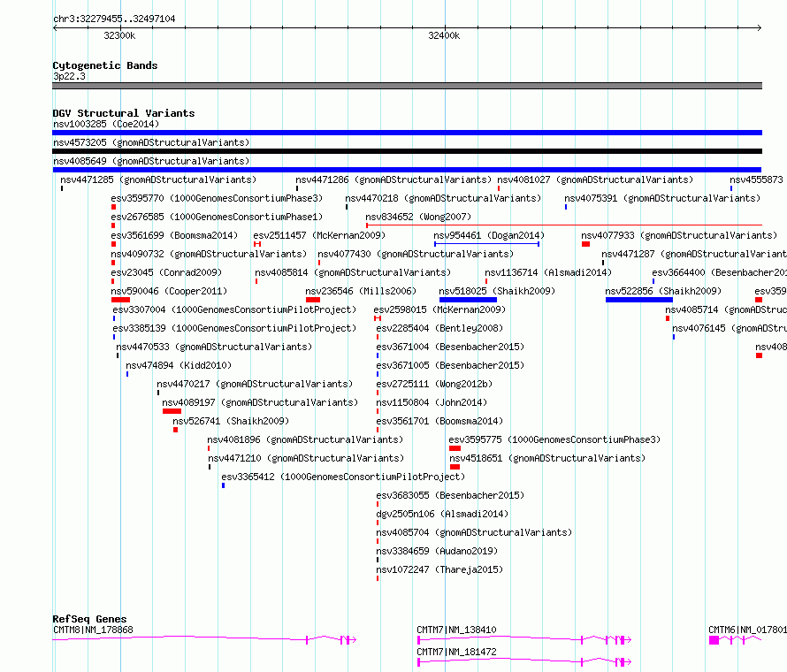
Task: Open nsv4573205 (gnomADStructuralVariants) label
Action: (x=151, y=142)
